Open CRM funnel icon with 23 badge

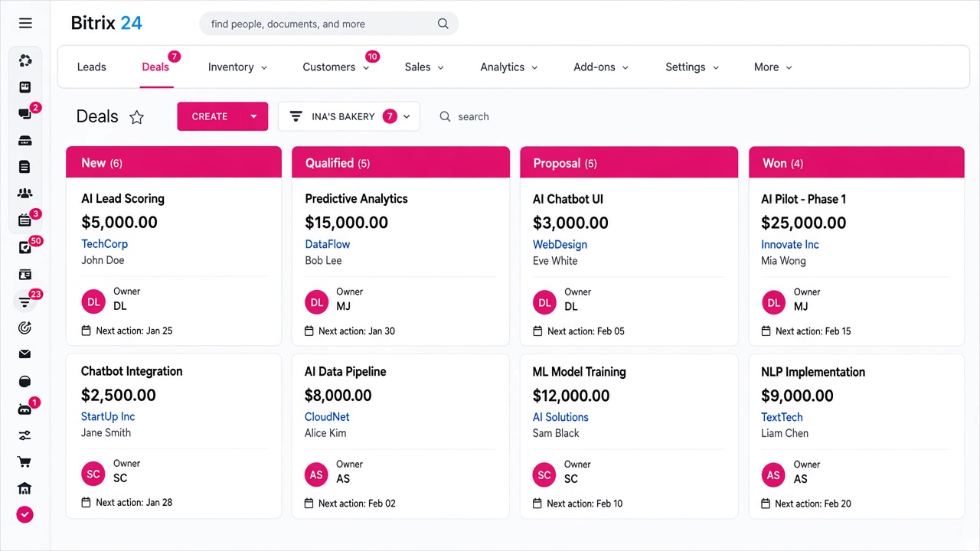[x=25, y=302]
